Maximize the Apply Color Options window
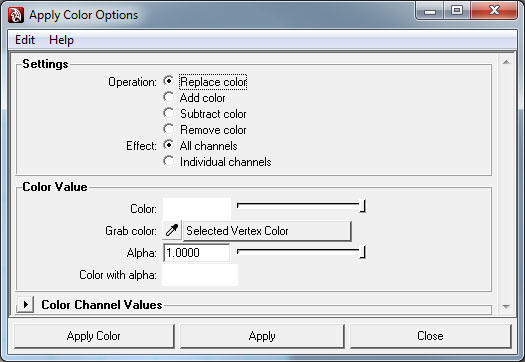The height and width of the screenshot is (362, 525). [x=457, y=11]
